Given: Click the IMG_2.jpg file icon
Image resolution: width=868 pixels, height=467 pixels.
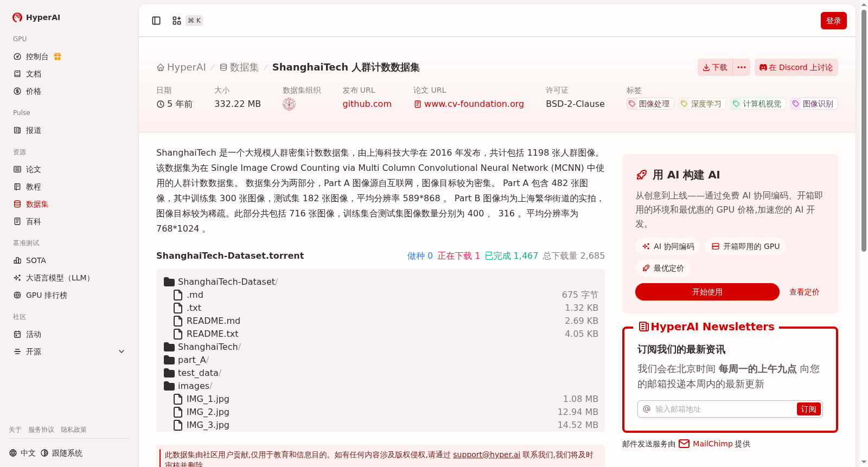Looking at the screenshot, I should [178, 412].
